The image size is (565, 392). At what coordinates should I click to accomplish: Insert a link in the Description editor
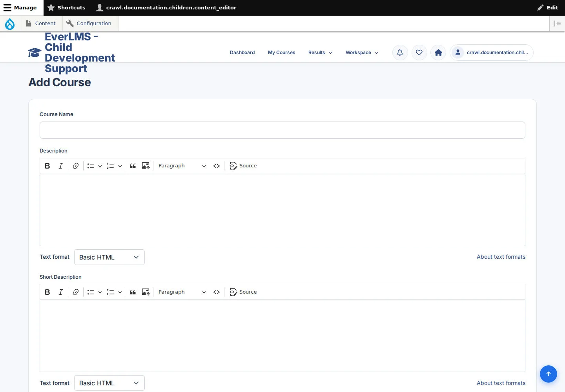click(x=76, y=166)
